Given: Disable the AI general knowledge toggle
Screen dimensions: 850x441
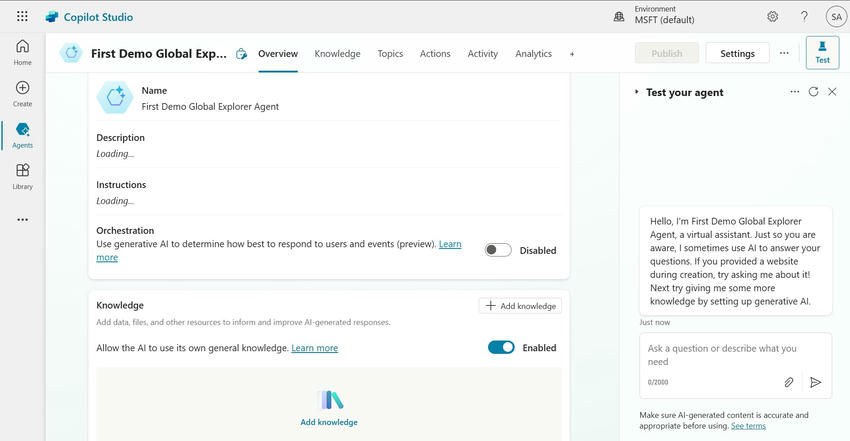Looking at the screenshot, I should pyautogui.click(x=501, y=347).
